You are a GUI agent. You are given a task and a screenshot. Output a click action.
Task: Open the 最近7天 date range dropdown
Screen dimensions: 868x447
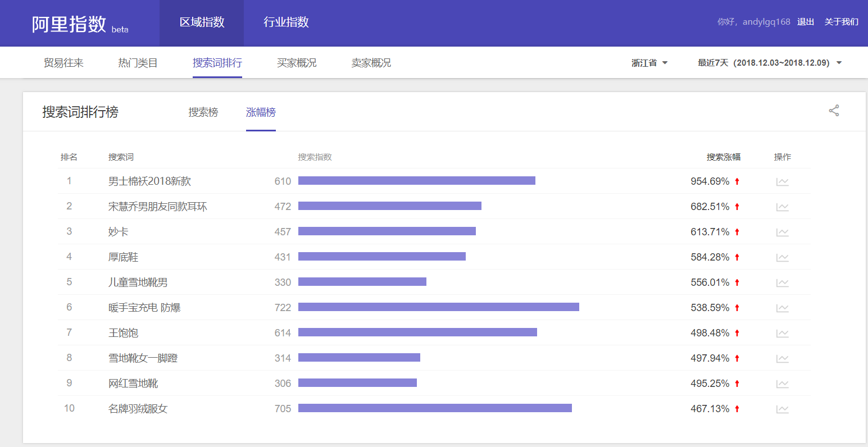(769, 63)
